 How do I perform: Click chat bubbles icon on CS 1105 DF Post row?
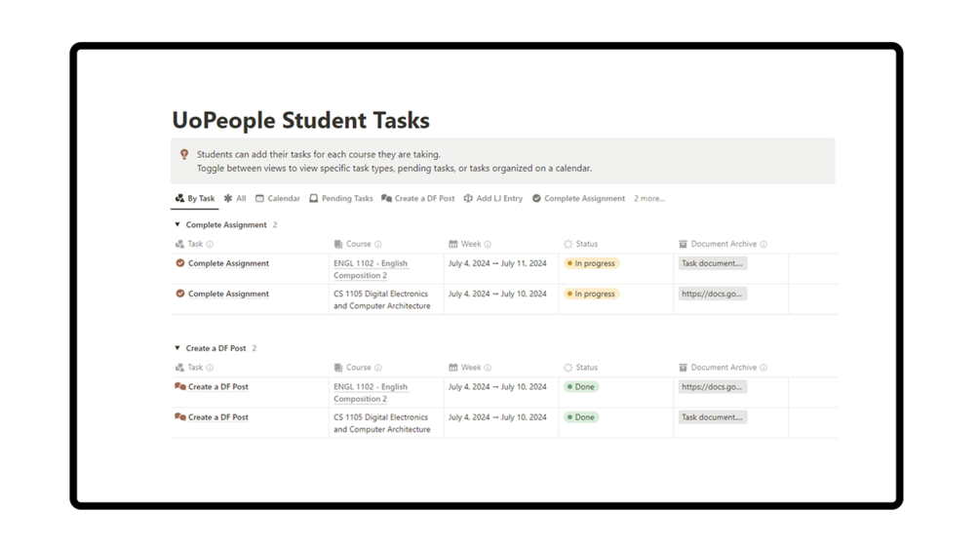click(x=180, y=416)
